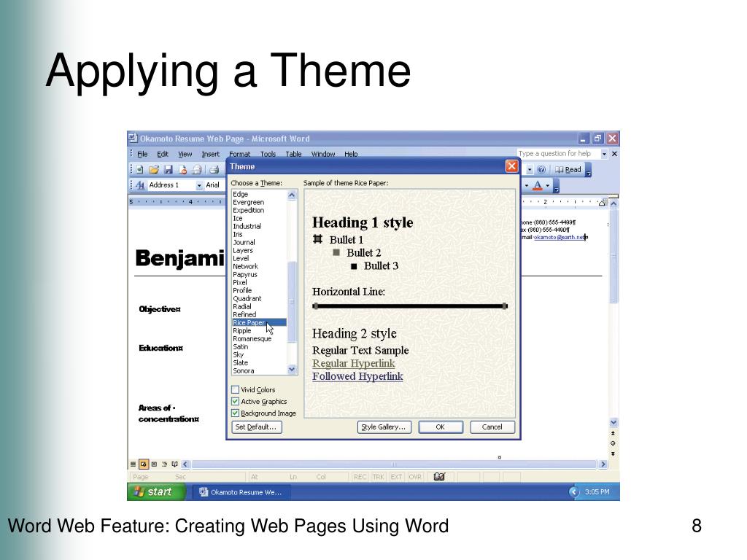Click the Open folder toolbar icon
Image resolution: width=747 pixels, height=560 pixels.
coord(153,169)
